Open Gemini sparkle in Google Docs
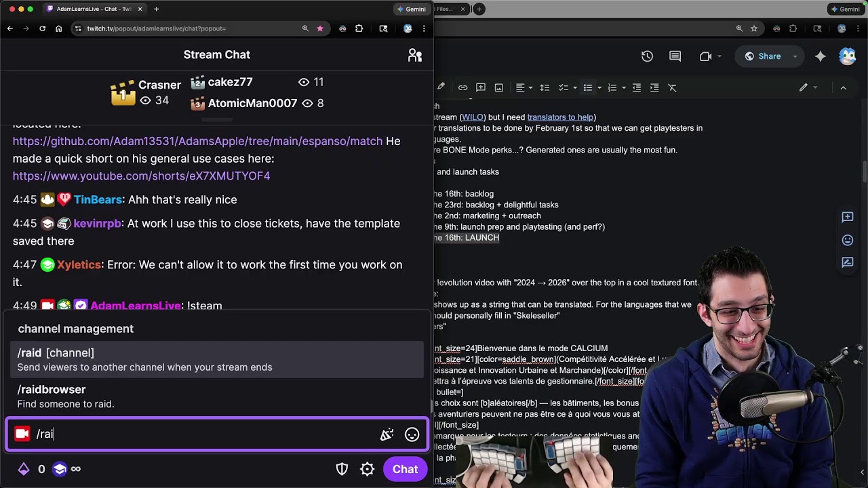Image resolution: width=868 pixels, height=488 pixels. (x=821, y=56)
